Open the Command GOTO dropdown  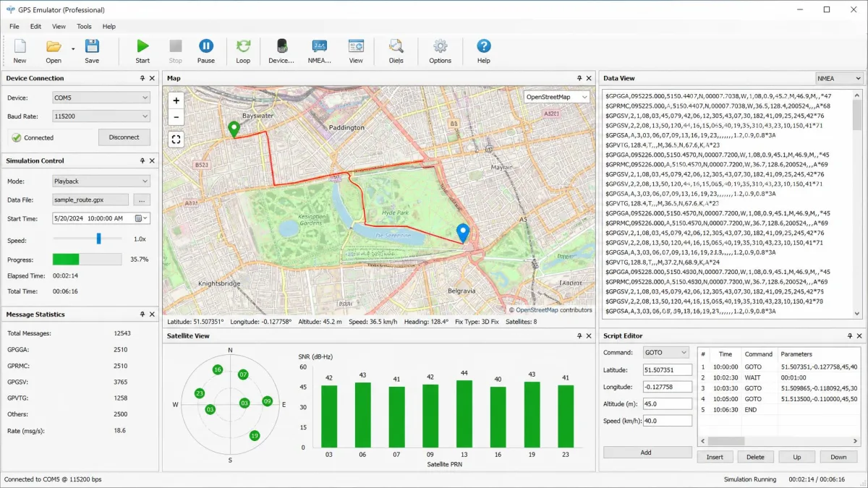(x=666, y=352)
